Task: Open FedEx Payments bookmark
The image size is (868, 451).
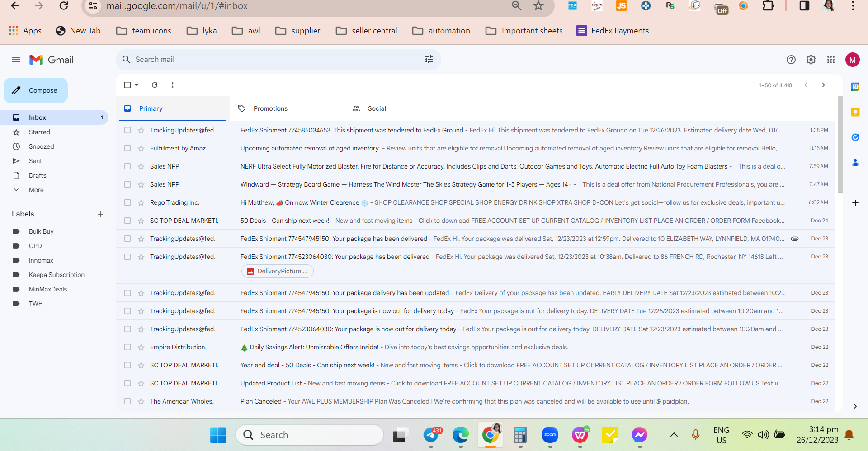Action: pos(613,31)
